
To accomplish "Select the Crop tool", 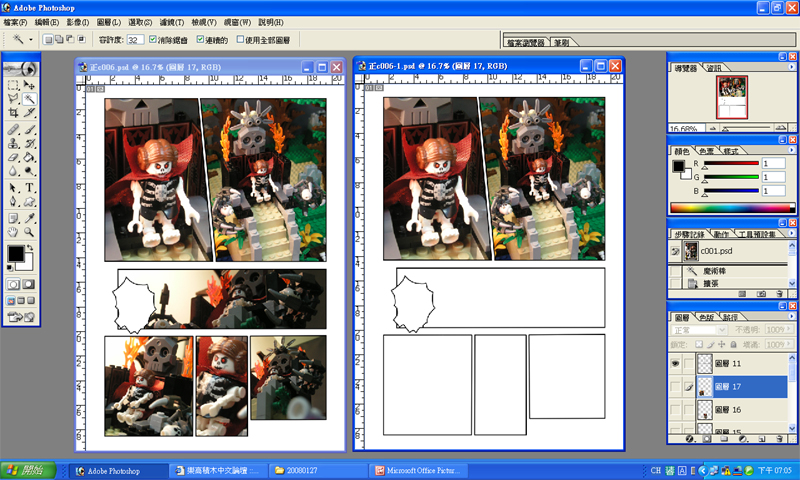I will [x=13, y=112].
